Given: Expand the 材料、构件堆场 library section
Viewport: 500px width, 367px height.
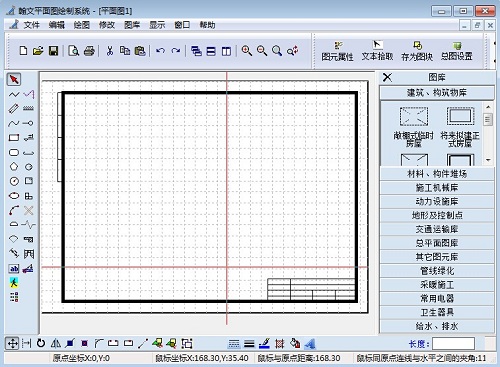Looking at the screenshot, I should click(437, 174).
